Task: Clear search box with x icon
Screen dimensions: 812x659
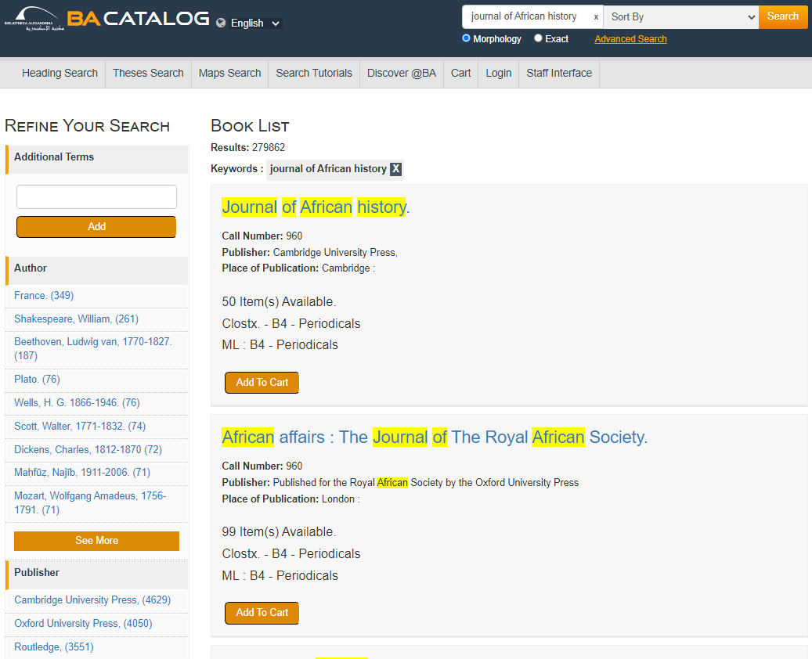Action: click(596, 17)
